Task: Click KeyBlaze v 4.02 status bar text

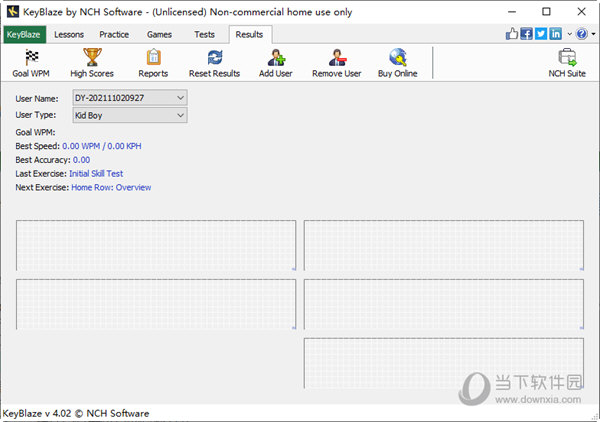Action: click(x=76, y=413)
